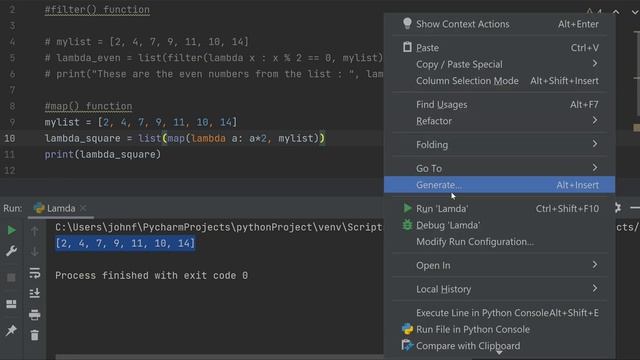Expand the Refactor submenu arrow
Image resolution: width=640 pixels, height=360 pixels.
pyautogui.click(x=595, y=120)
